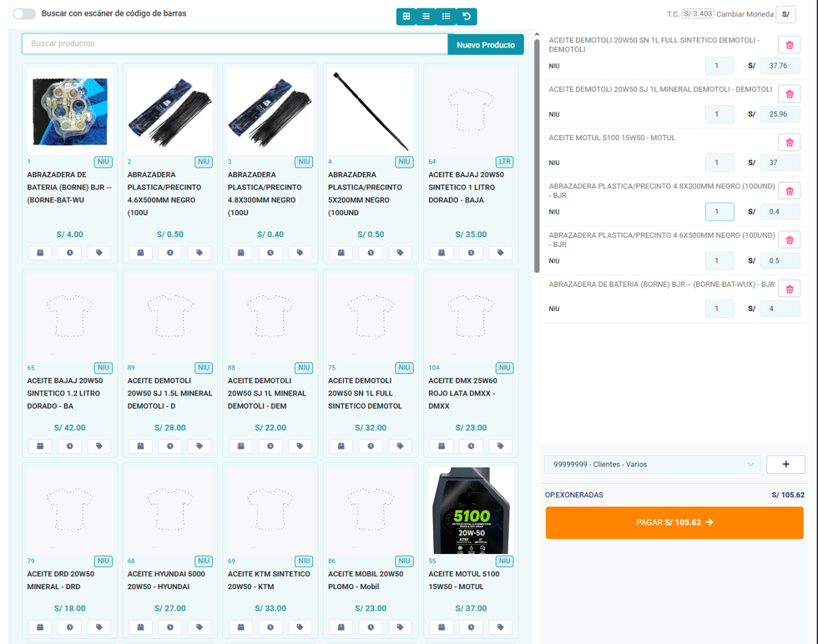Switch to plain list view icon
Image resolution: width=818 pixels, height=644 pixels.
click(x=427, y=16)
